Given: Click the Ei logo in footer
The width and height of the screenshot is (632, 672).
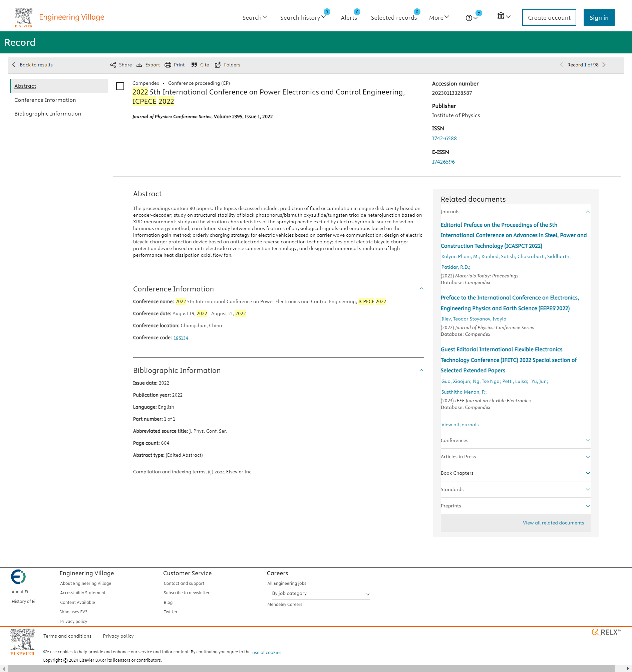Looking at the screenshot, I should [x=18, y=577].
